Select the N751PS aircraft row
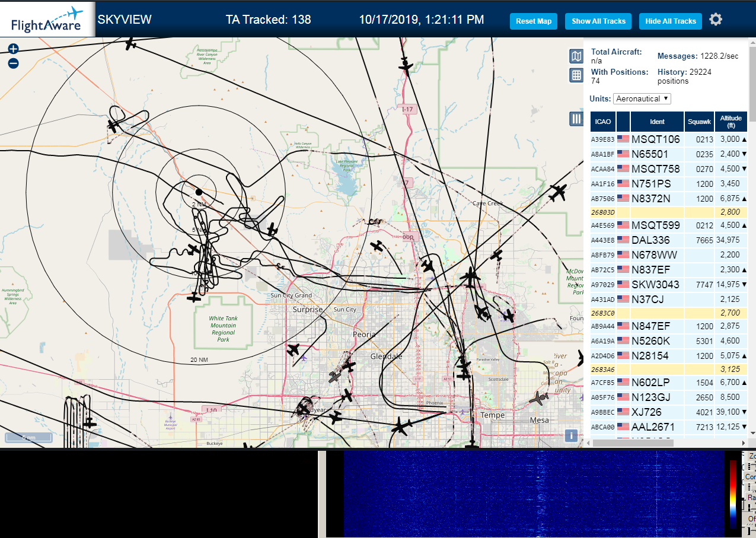The height and width of the screenshot is (538, 756). coord(669,184)
